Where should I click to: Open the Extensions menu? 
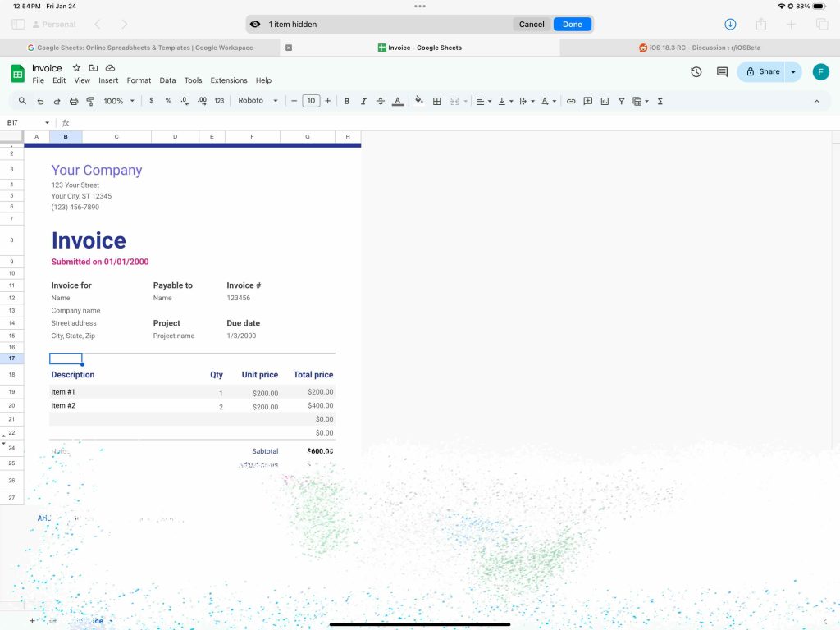click(229, 80)
